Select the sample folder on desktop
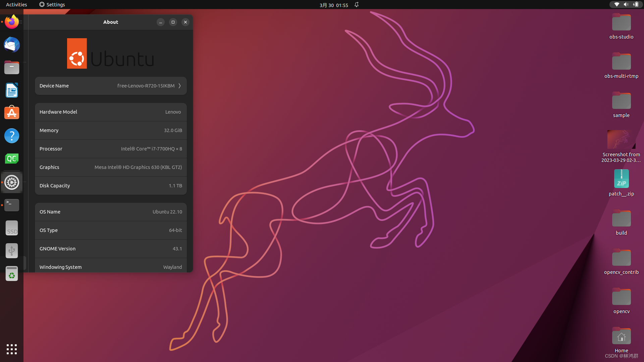 pyautogui.click(x=621, y=105)
